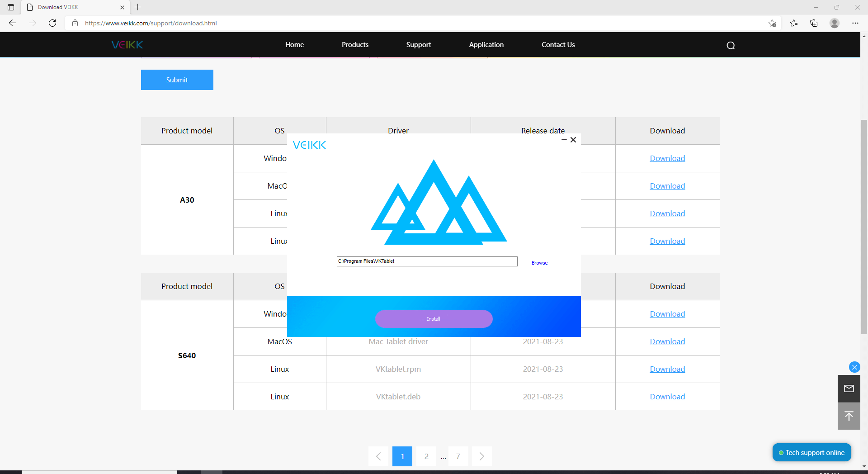Download the A30 Windows driver
The image size is (868, 474).
click(x=667, y=158)
